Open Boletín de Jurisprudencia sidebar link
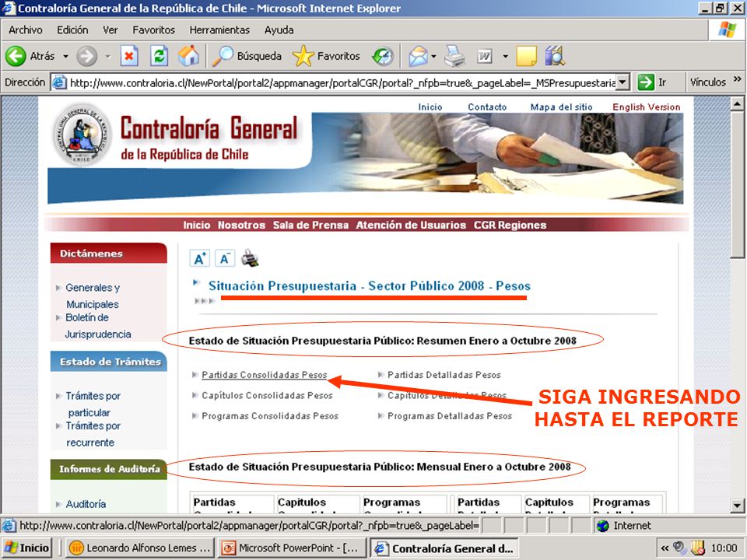Screen dimensions: 747x560 click(x=98, y=326)
